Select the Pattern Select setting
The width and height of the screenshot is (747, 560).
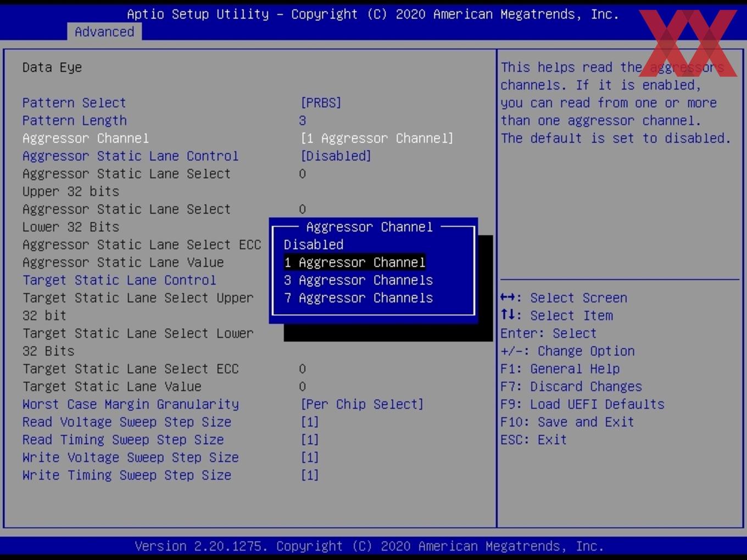tap(74, 103)
